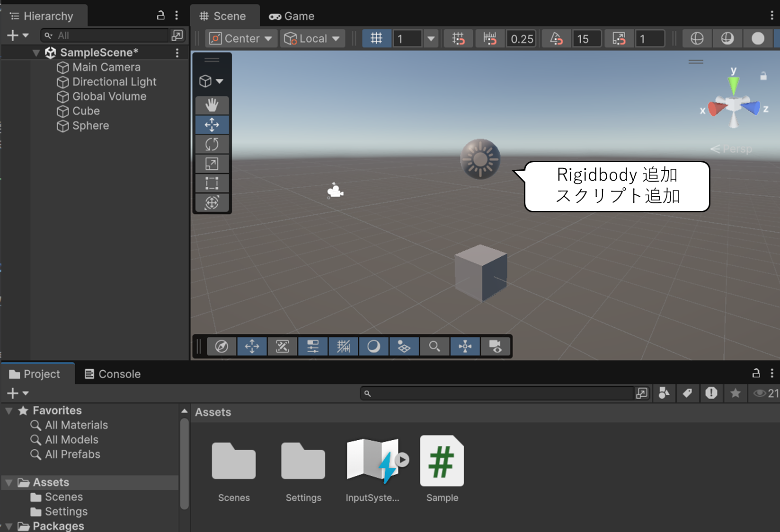Select the Scale tool

(x=212, y=164)
